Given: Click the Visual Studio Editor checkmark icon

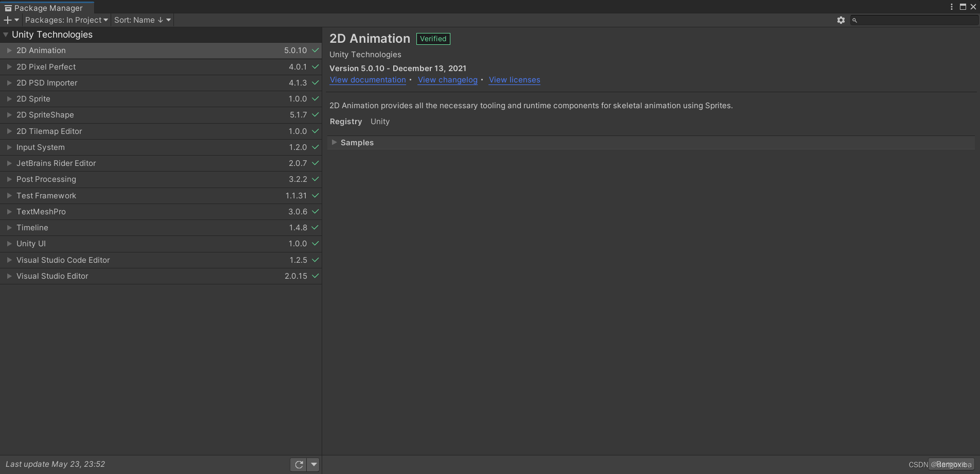Looking at the screenshot, I should (316, 276).
